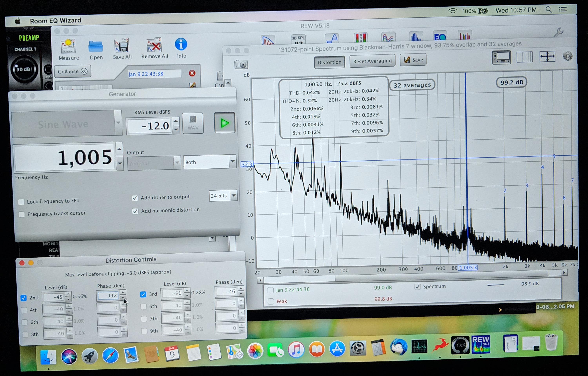Click the vertical bars display icon
This screenshot has width=588, height=376.
(x=524, y=57)
